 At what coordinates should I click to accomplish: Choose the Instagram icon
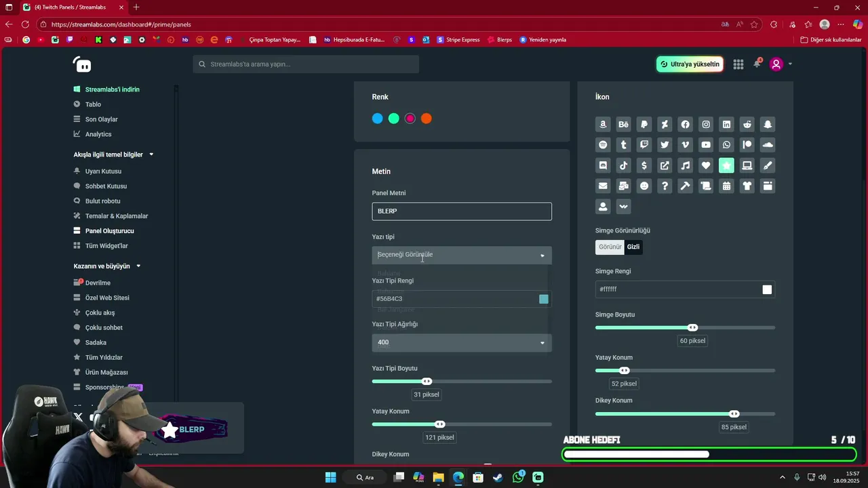(706, 124)
